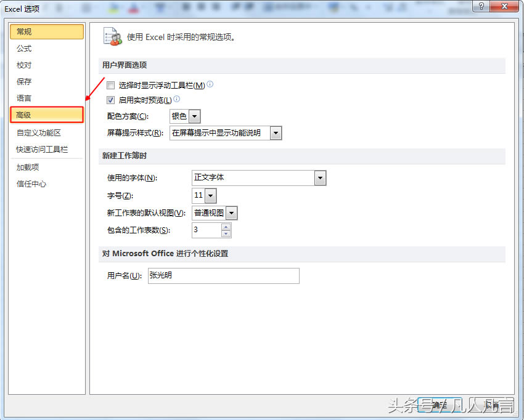Viewport: 524px width, 420px height.
Task: Open the 公式 options category
Action: [x=47, y=49]
